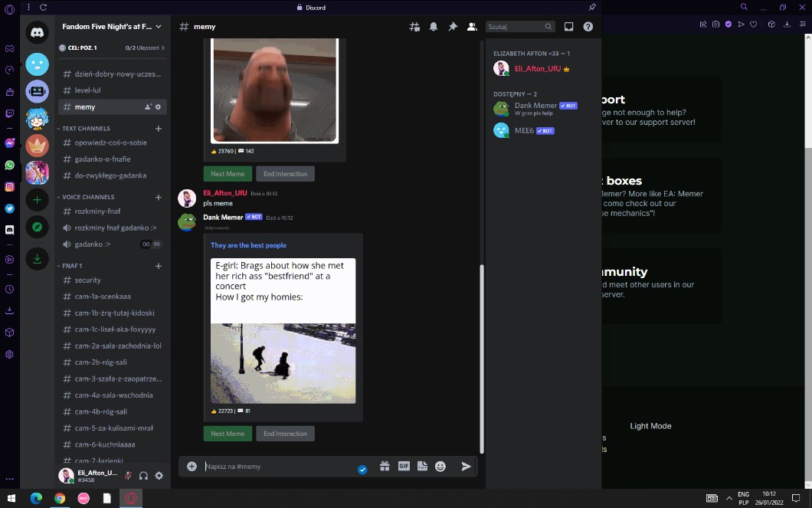Click the Napisz na #memy message field

tap(276, 466)
